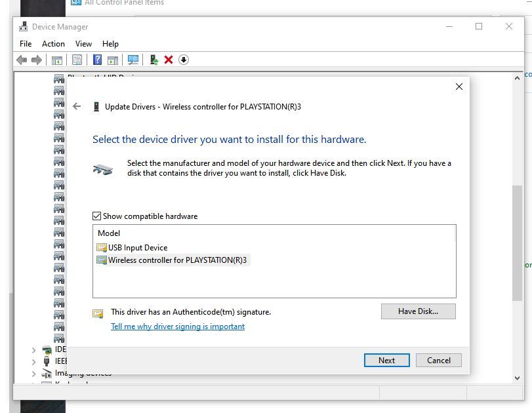Click the driver icon beside Wireless controller entry
Screen dimensions: 532x413
point(102,260)
